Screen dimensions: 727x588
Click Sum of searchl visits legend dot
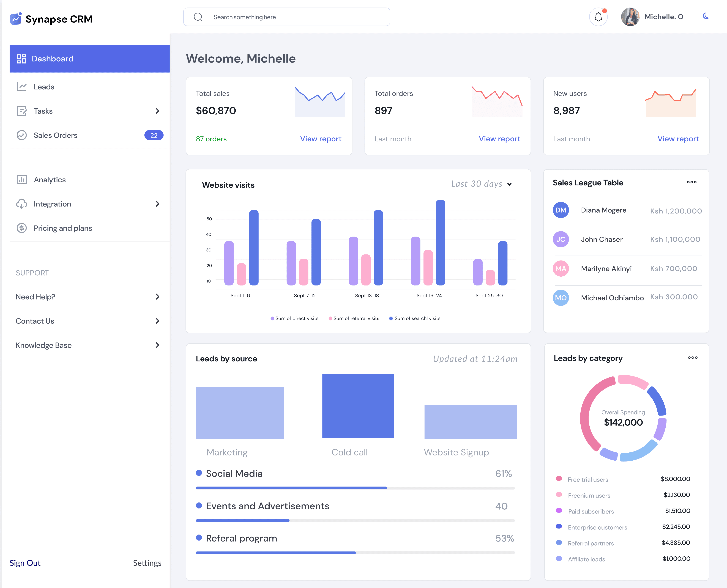pyautogui.click(x=391, y=318)
